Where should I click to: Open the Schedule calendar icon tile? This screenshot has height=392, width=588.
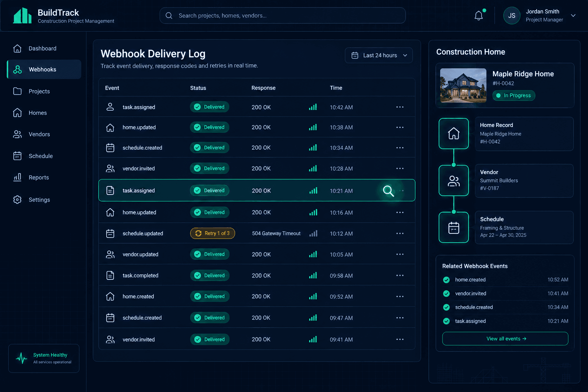tap(454, 227)
